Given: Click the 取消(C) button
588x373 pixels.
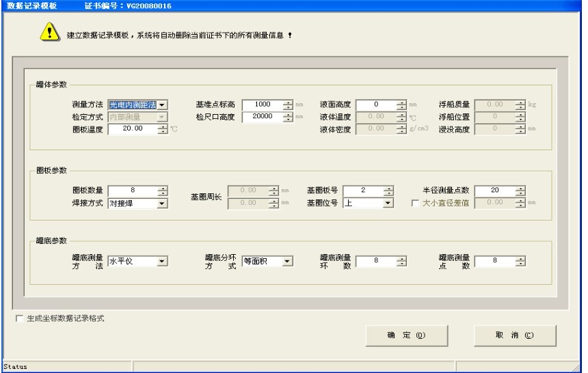Looking at the screenshot, I should pyautogui.click(x=516, y=335).
